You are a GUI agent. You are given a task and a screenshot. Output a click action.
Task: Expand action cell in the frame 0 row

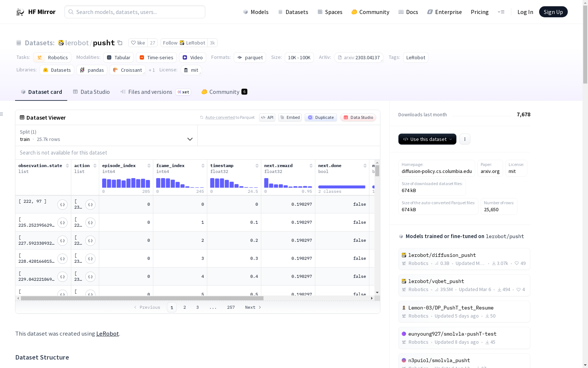pyautogui.click(x=90, y=205)
